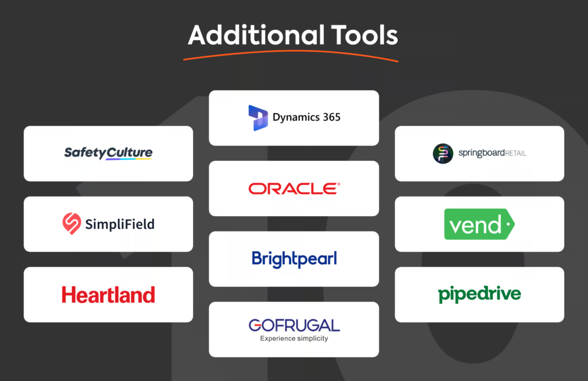Click the red Oracle wordmark

pyautogui.click(x=294, y=188)
